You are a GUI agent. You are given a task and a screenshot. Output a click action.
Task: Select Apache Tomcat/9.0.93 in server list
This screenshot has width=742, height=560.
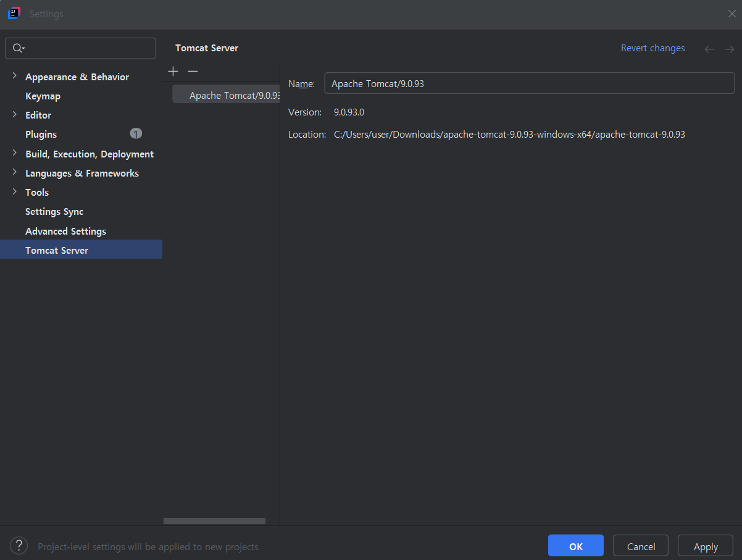(x=226, y=94)
